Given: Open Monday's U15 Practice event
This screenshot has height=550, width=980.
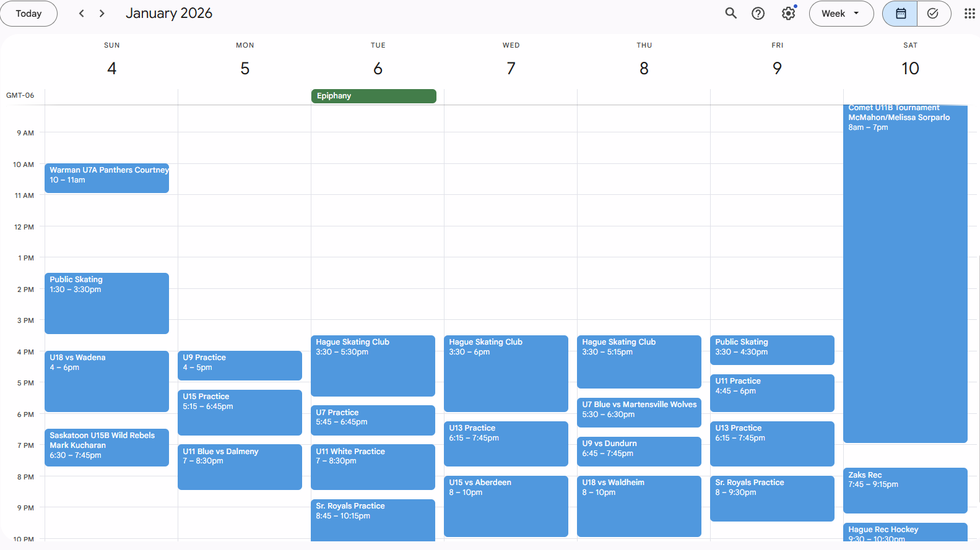Looking at the screenshot, I should (x=240, y=412).
